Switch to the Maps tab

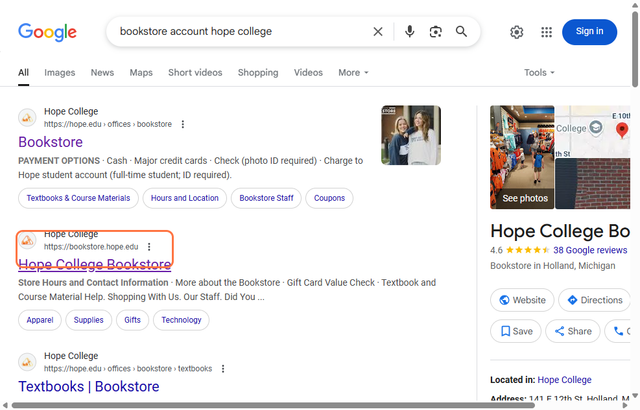click(141, 73)
